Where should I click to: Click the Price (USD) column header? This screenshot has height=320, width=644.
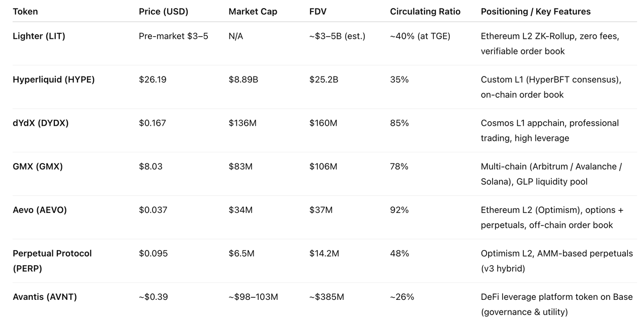pos(164,12)
